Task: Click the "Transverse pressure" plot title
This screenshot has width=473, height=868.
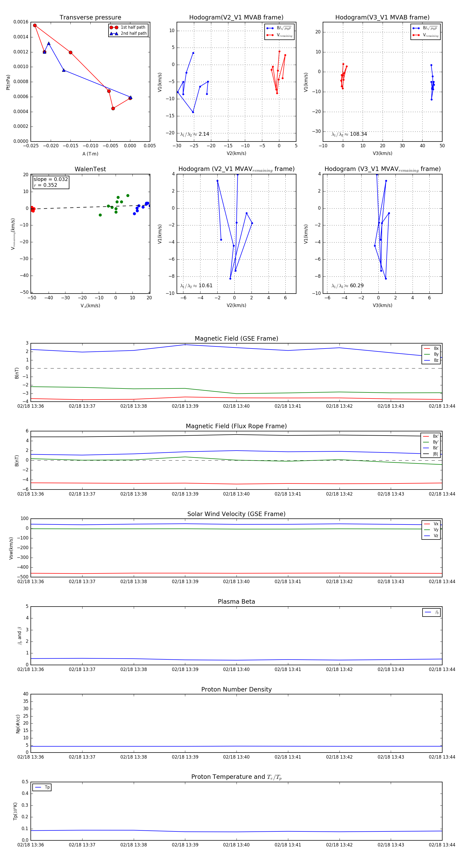Action: [x=90, y=18]
